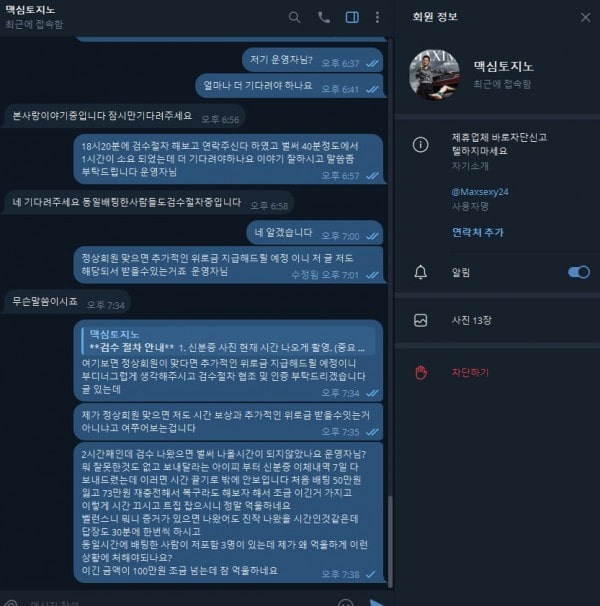Click the message input field
This screenshot has height=606, width=600.
coord(178,602)
